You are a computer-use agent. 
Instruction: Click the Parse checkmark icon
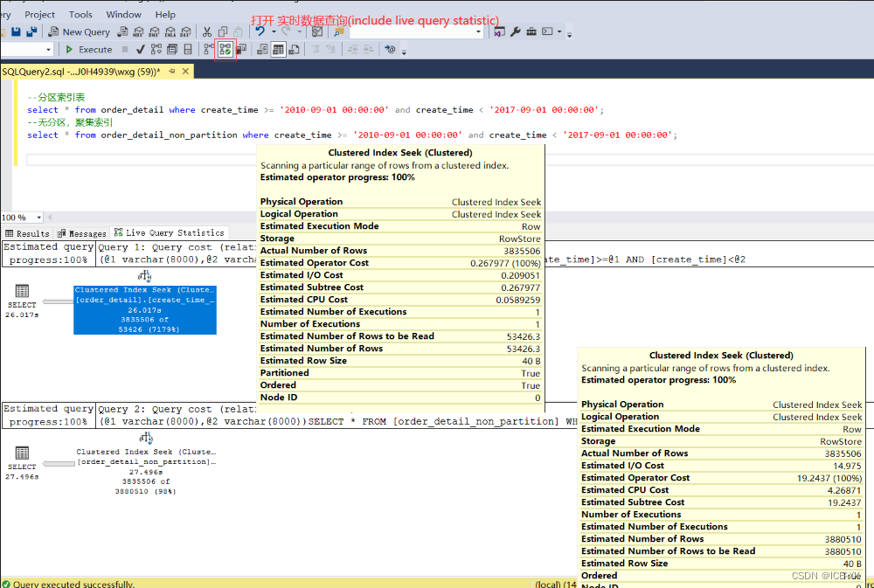pyautogui.click(x=140, y=50)
